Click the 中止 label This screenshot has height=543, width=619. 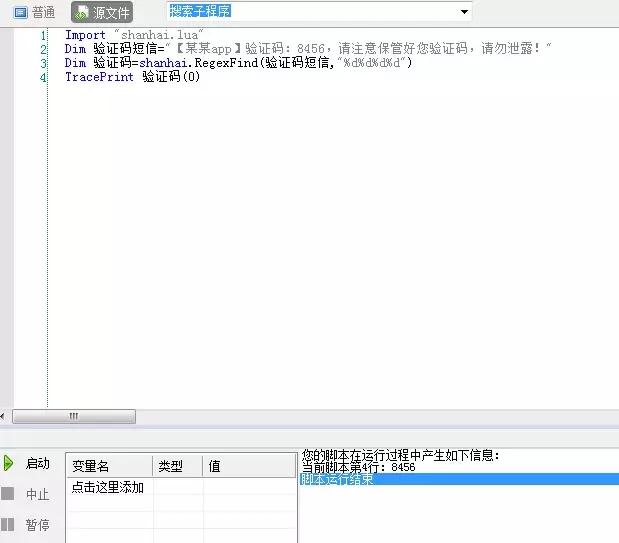[38, 494]
